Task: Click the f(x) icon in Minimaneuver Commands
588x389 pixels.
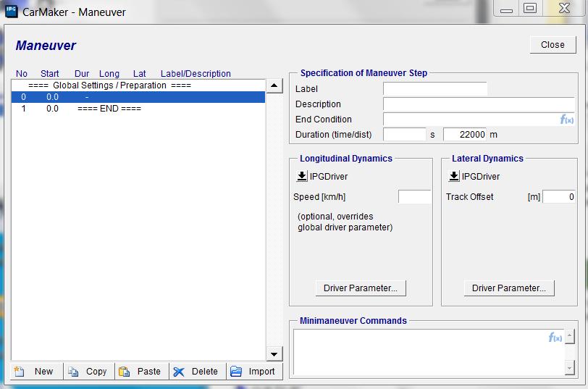Action: click(555, 338)
